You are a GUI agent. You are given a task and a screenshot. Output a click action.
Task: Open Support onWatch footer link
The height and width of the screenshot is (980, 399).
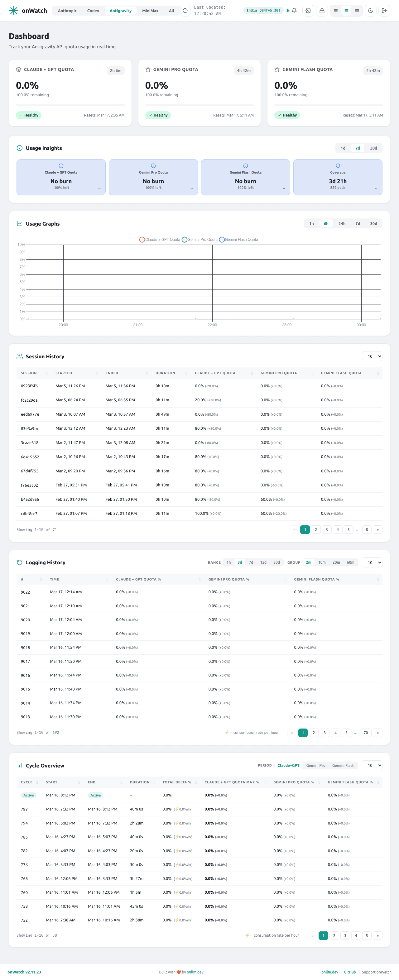coord(377,972)
